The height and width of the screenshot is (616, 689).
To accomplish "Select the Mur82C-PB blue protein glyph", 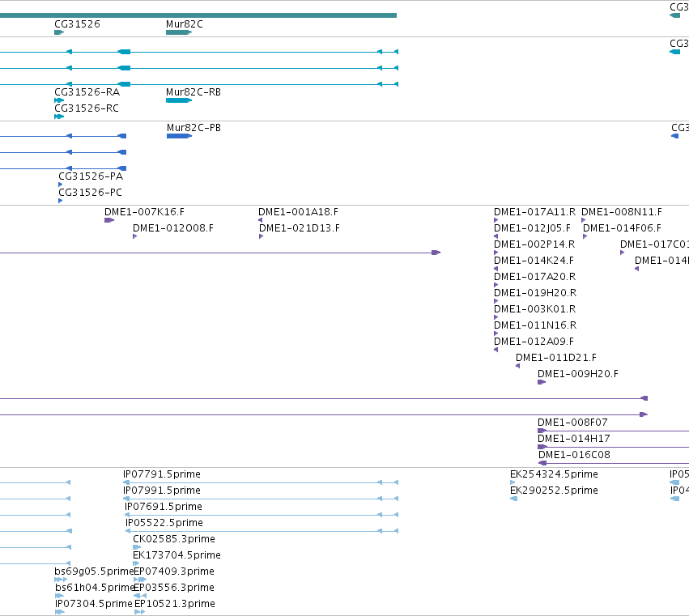I will (179, 136).
